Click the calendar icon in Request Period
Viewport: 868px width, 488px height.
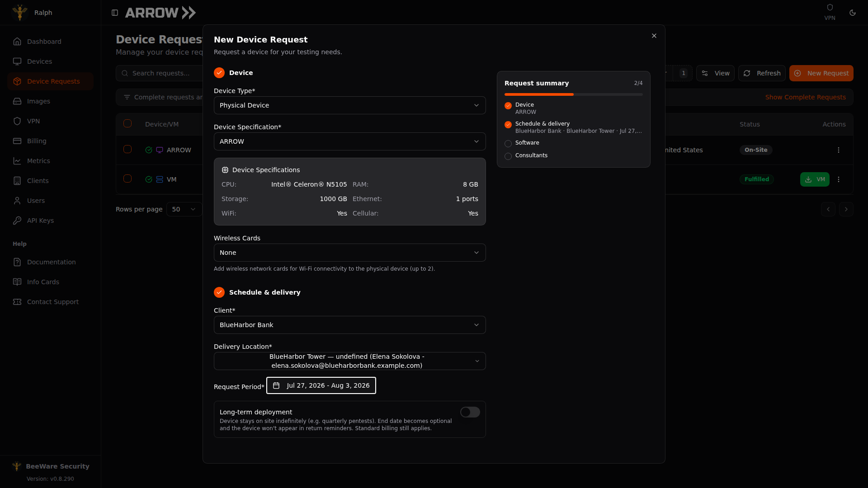click(x=276, y=385)
